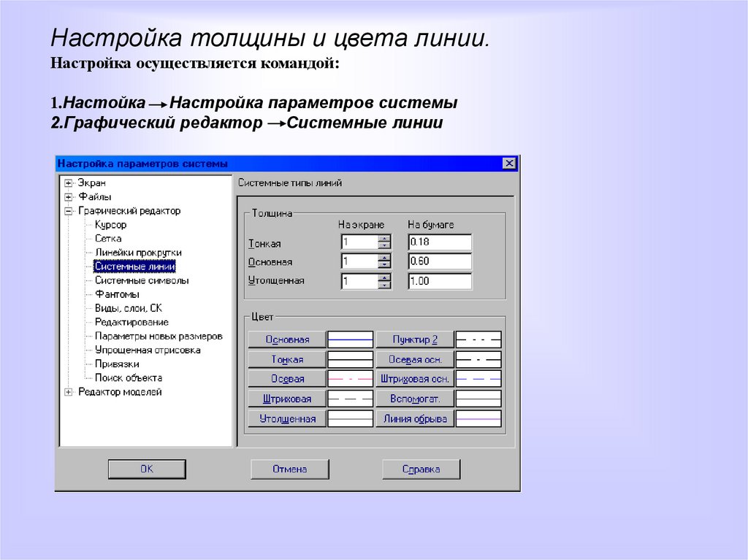Screen dimensions: 748x560
Task: Click Утолщенная paper thickness 1.00 field
Action: pos(440,281)
